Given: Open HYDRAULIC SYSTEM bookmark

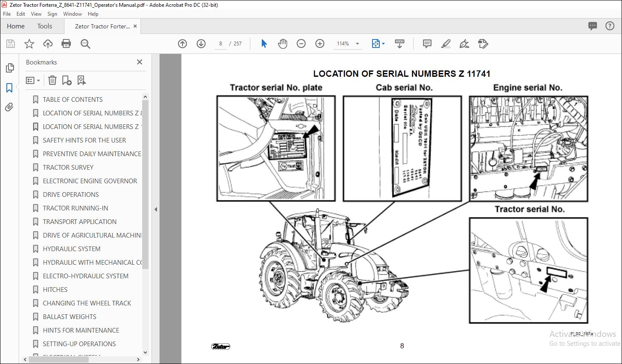Looking at the screenshot, I should [x=72, y=249].
